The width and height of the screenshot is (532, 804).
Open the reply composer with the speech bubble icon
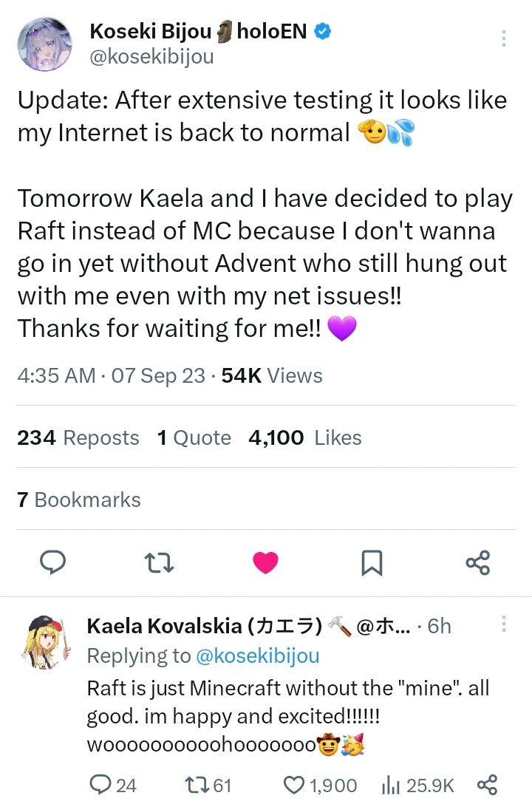(52, 562)
